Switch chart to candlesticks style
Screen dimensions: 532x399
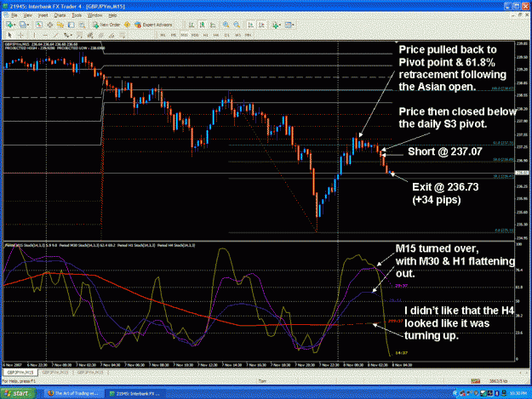point(203,25)
